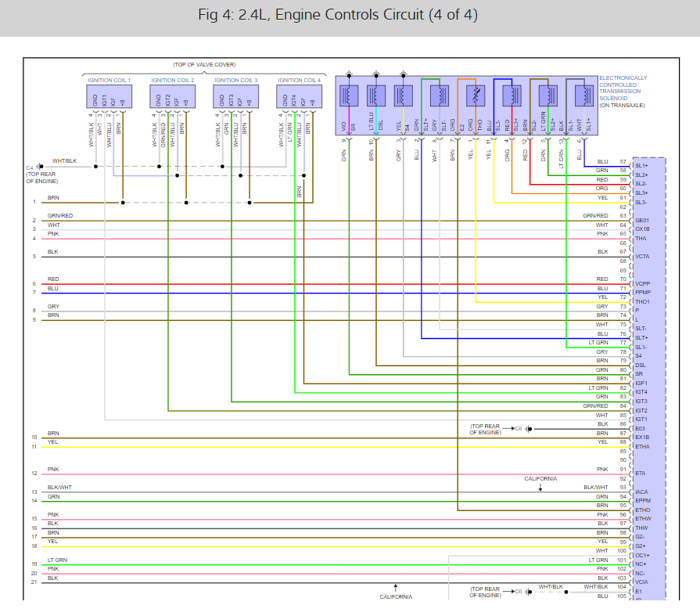The image size is (700, 616).
Task: Open the C6 ground link near E1
Action: [519, 592]
